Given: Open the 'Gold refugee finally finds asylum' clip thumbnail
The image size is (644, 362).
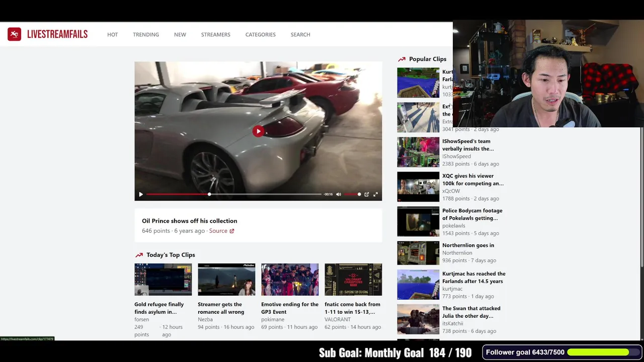Looking at the screenshot, I should pos(163,280).
